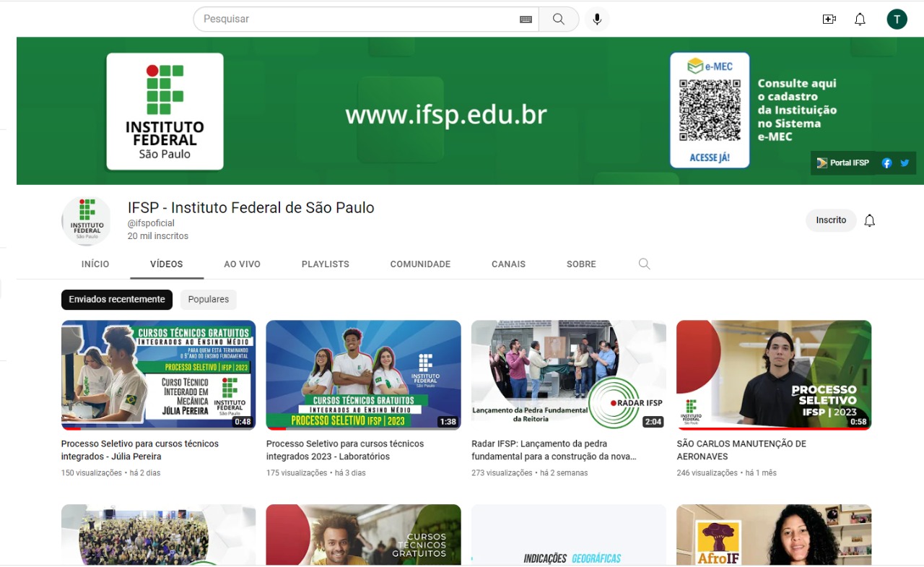Go to the PLAYLISTS tab
The image size is (924, 567).
(326, 264)
